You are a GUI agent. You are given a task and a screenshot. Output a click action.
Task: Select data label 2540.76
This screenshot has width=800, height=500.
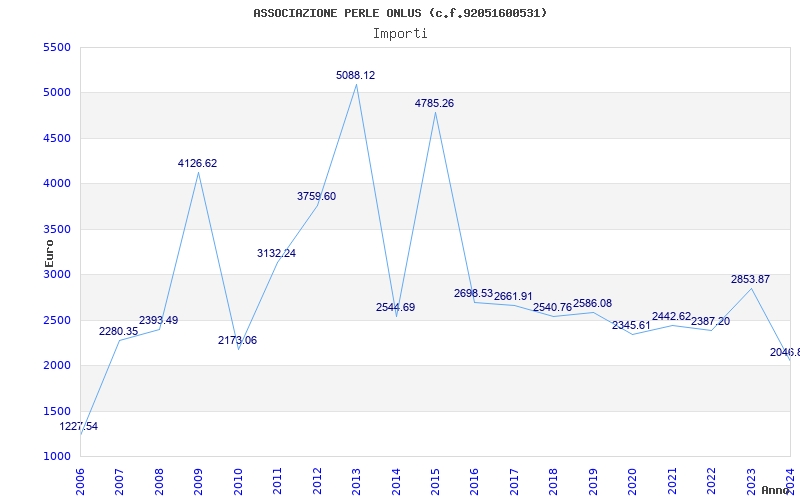[x=553, y=308]
